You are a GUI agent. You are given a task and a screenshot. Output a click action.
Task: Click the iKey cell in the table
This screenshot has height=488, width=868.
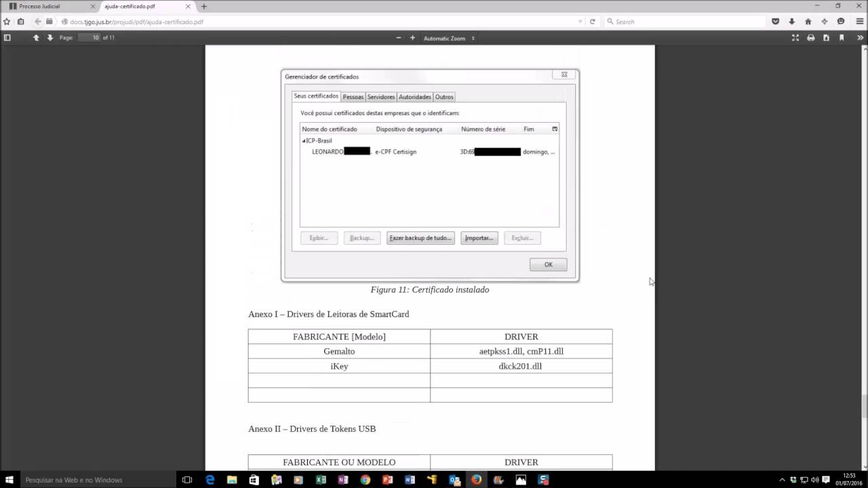[x=339, y=366]
